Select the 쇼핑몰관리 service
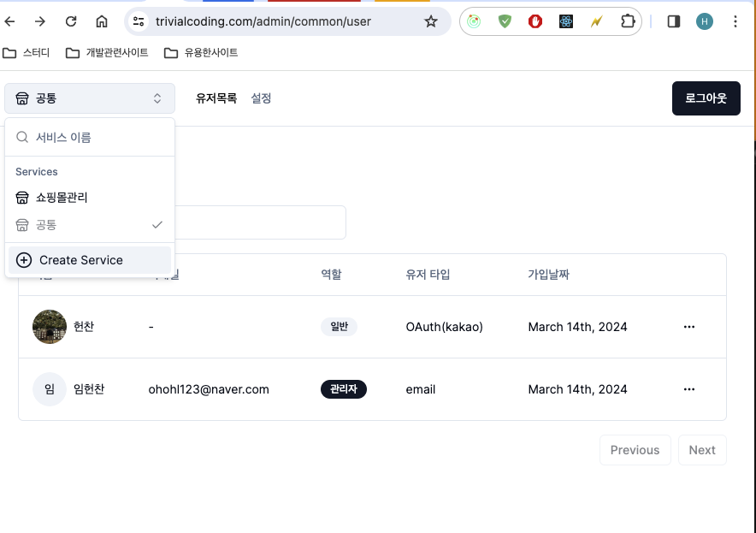This screenshot has height=533, width=756. point(62,198)
